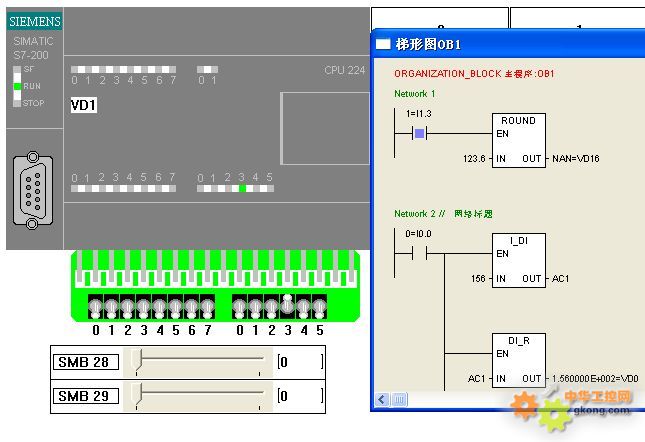Click the SMB 29 slider handle
645x442 pixels.
pos(137,394)
